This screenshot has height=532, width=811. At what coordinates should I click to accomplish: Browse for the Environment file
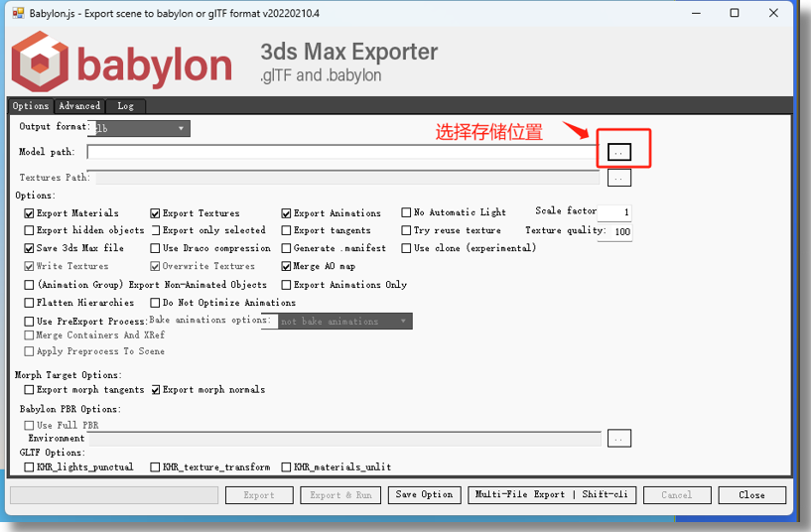(x=619, y=439)
